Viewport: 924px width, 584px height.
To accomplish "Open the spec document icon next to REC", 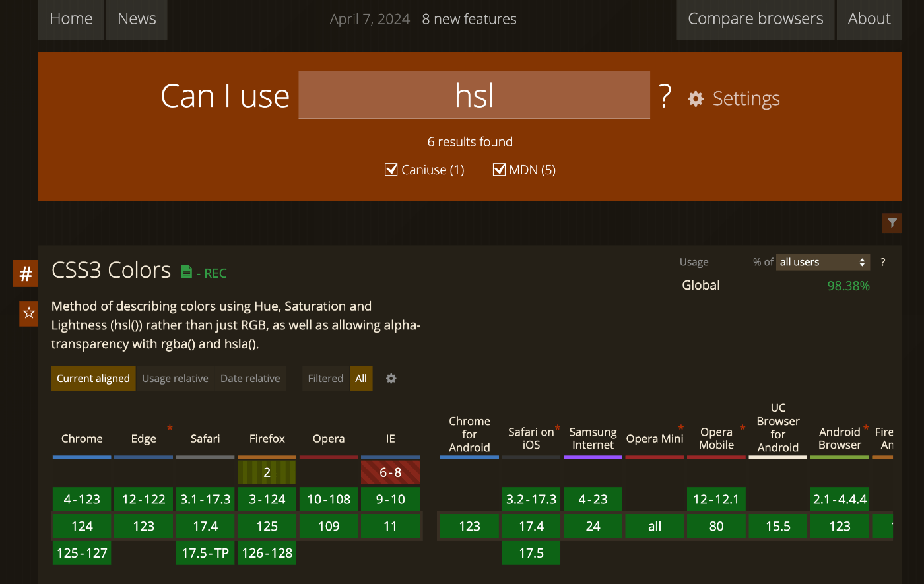I will click(187, 272).
